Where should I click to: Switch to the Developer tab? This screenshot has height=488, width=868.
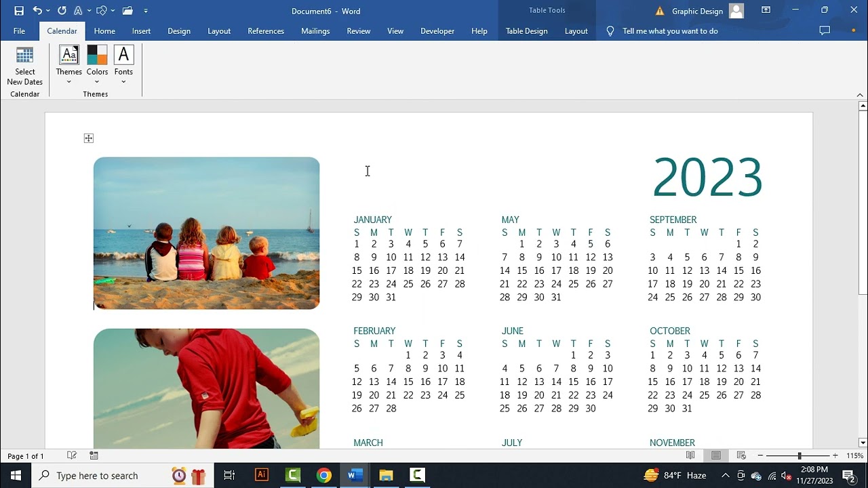click(437, 31)
